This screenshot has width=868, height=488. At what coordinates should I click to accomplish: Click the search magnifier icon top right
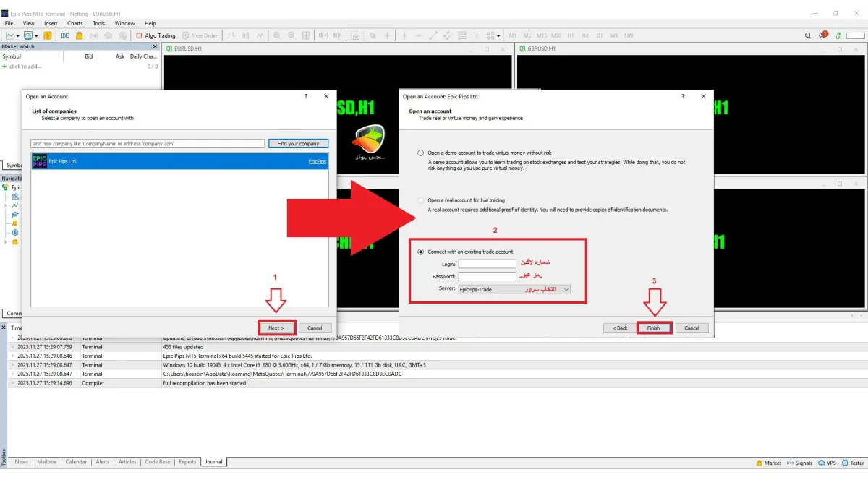click(808, 35)
